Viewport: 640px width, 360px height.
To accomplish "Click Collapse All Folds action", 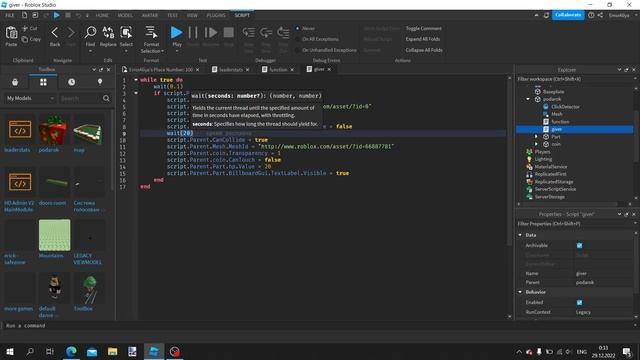I will tap(424, 50).
